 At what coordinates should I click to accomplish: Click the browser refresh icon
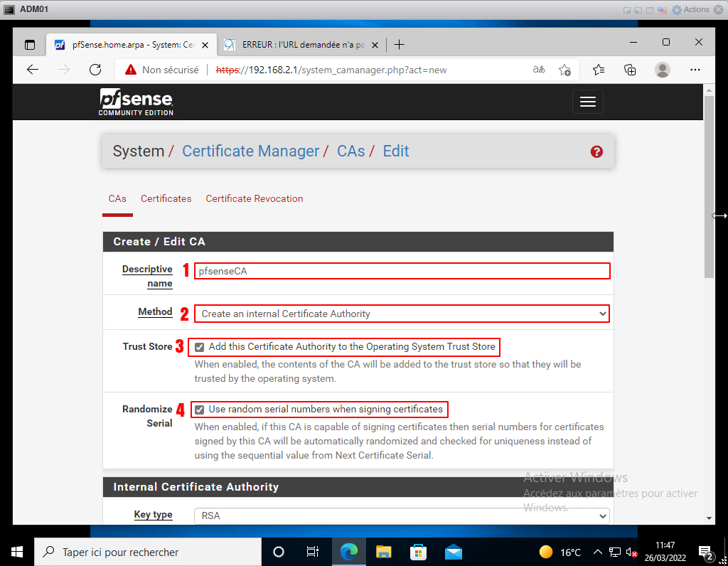pyautogui.click(x=95, y=70)
